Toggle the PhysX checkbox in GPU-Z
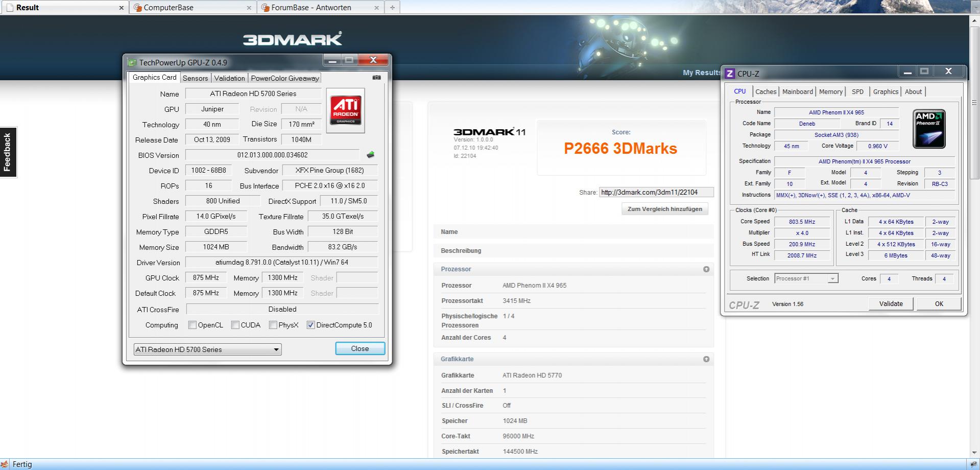The image size is (980, 470). (273, 325)
